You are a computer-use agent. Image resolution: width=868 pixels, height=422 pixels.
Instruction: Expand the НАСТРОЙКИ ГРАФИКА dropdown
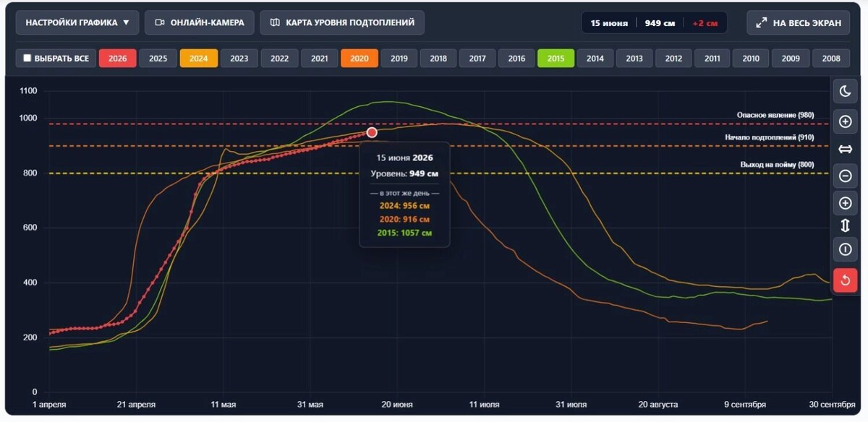77,22
